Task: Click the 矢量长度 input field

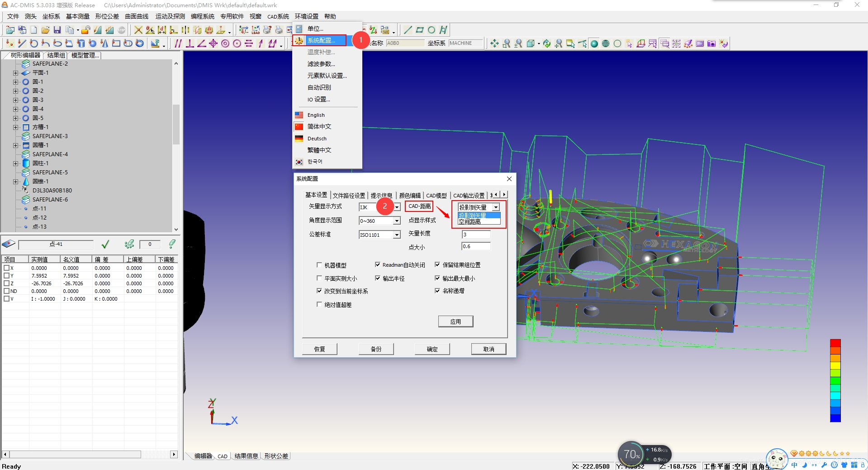Action: coord(476,235)
